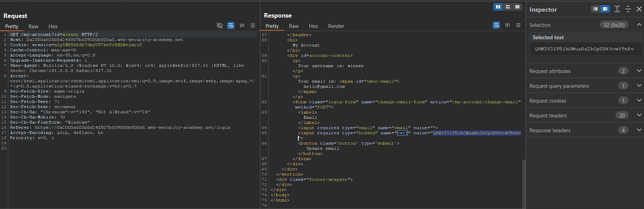This screenshot has height=209, width=644.
Task: Click the footer-wrapper div line
Action: tap(314, 179)
